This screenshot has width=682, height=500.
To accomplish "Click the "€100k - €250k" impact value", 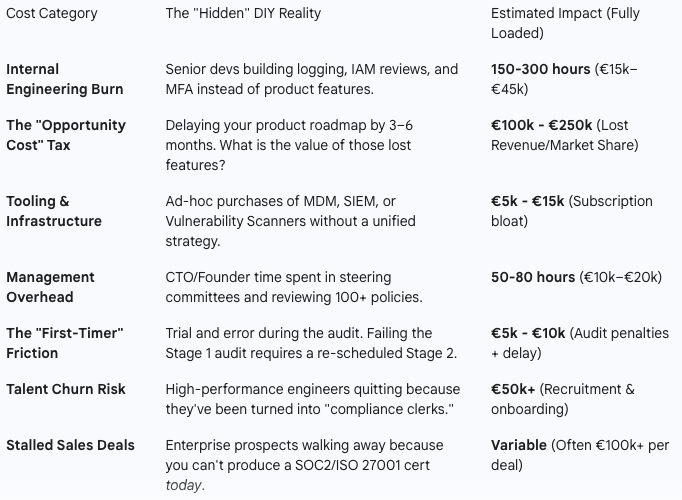I will coord(541,125).
